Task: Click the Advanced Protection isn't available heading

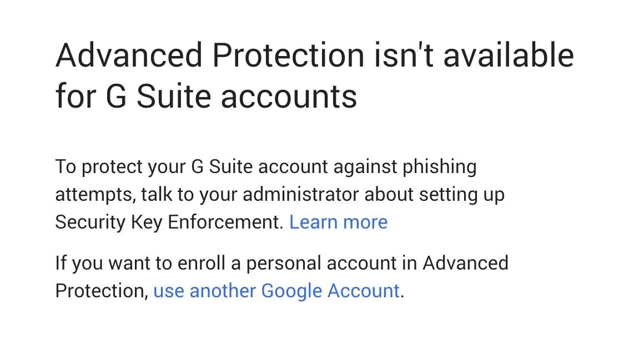Action: tap(315, 55)
